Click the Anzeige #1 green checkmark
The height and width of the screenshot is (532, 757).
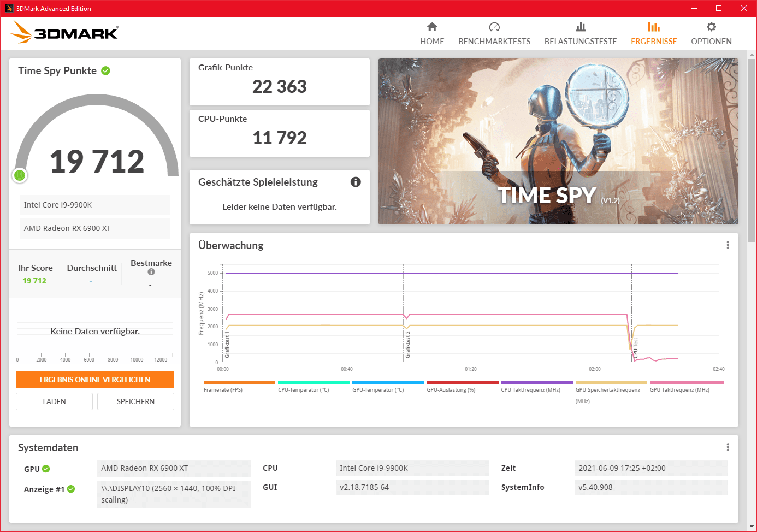click(x=71, y=489)
